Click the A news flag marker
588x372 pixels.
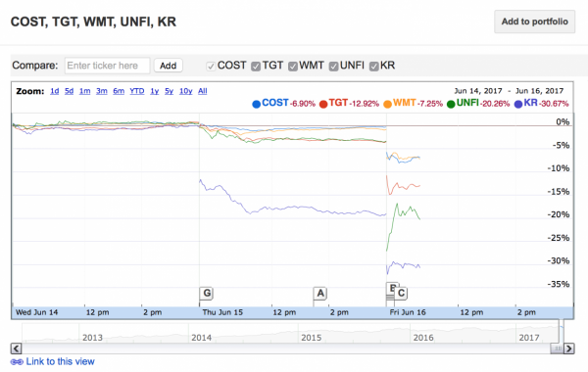point(320,293)
